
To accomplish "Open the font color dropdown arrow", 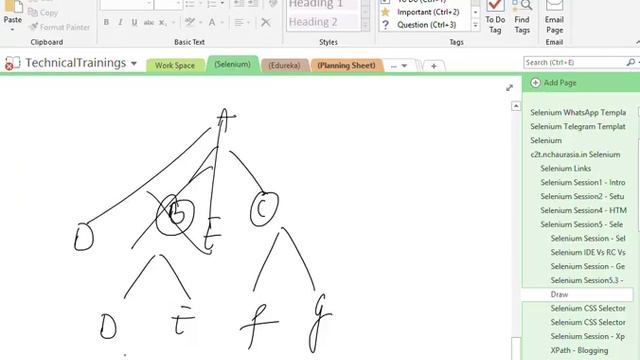I will [x=222, y=22].
